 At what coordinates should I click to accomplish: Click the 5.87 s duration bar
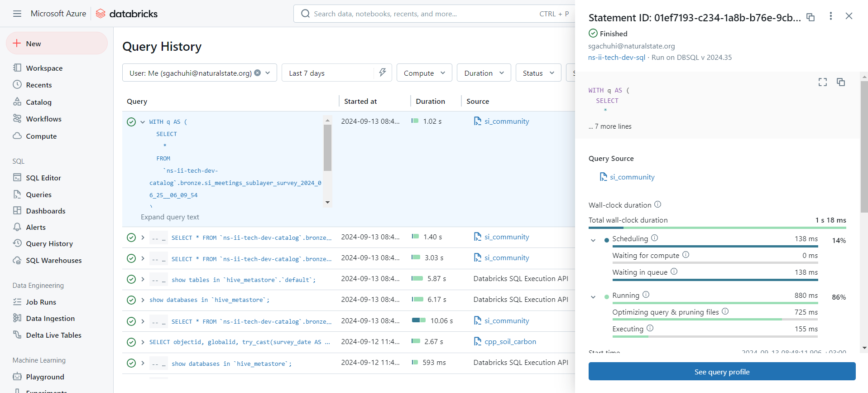pos(417,278)
